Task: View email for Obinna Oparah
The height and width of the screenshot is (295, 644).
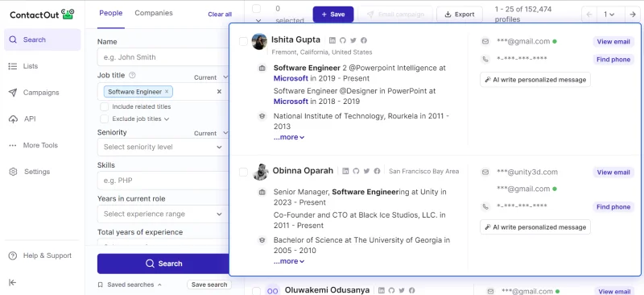Action: (x=613, y=172)
